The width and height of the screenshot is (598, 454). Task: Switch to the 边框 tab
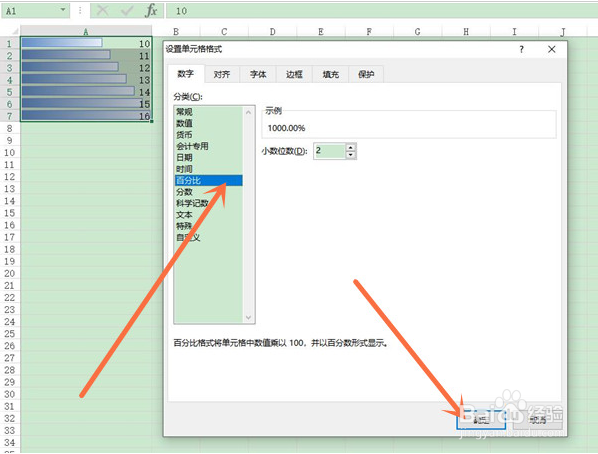click(294, 74)
